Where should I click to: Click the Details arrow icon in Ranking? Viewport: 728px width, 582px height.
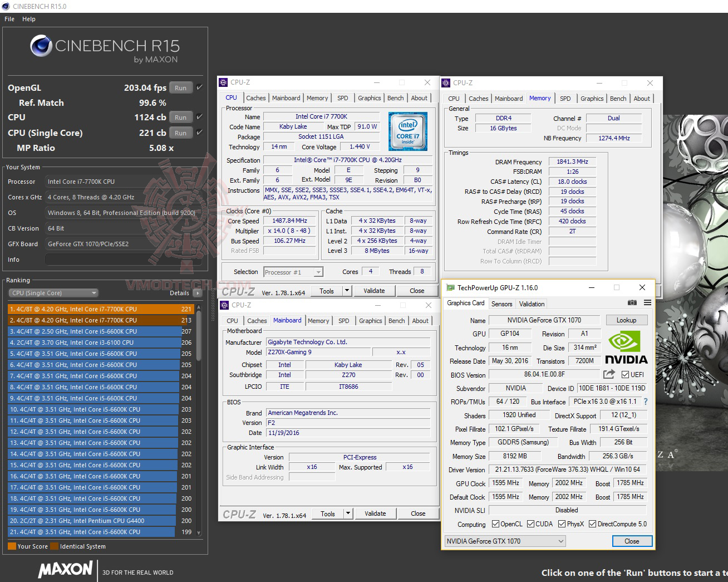[198, 293]
